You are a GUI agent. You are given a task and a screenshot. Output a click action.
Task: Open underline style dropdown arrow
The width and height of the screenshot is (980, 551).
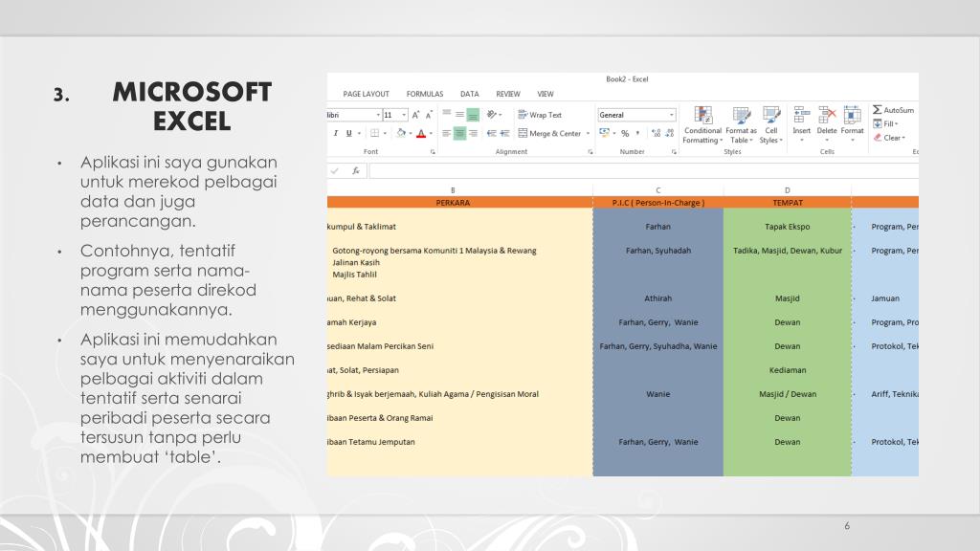359,133
